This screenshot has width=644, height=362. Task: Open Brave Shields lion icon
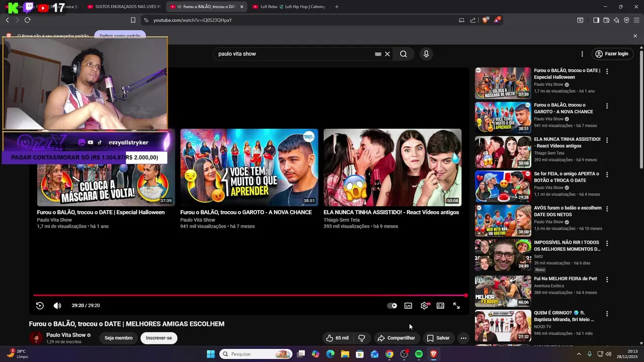(x=486, y=20)
